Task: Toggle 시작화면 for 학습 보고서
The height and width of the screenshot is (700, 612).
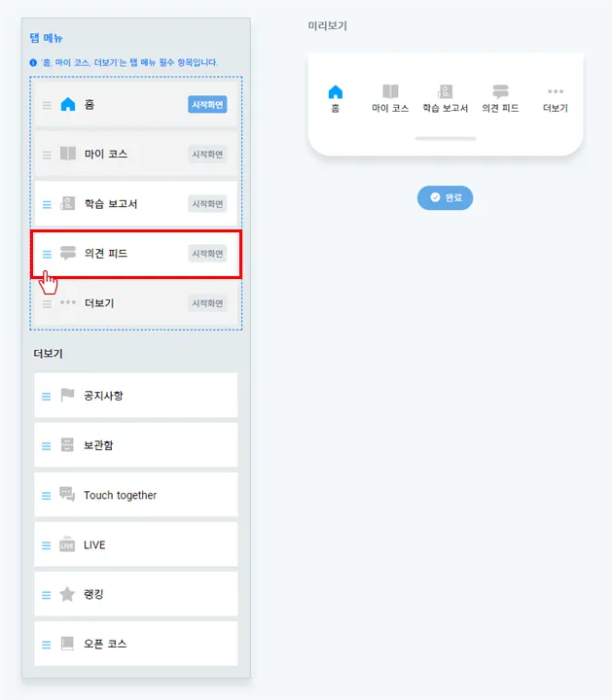Action: [x=207, y=204]
